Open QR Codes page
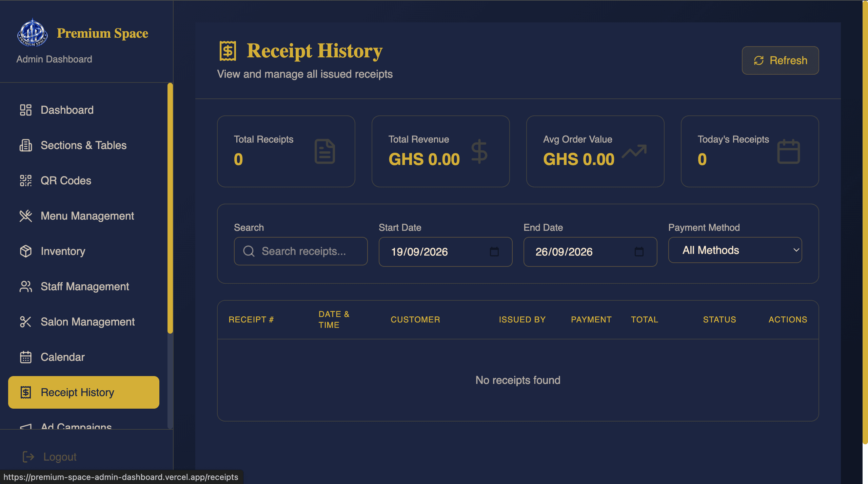This screenshot has height=484, width=868. tap(84, 181)
